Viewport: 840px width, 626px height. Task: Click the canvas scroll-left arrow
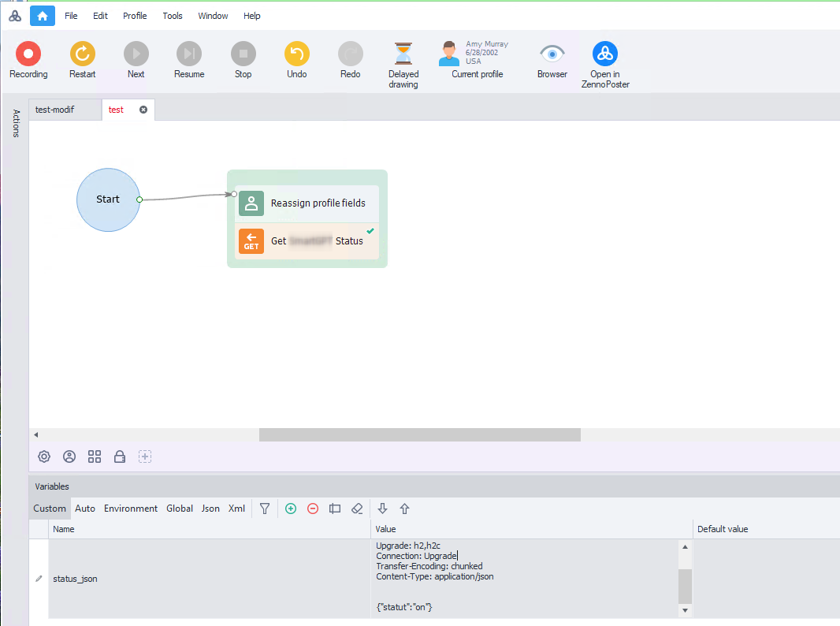(x=36, y=434)
